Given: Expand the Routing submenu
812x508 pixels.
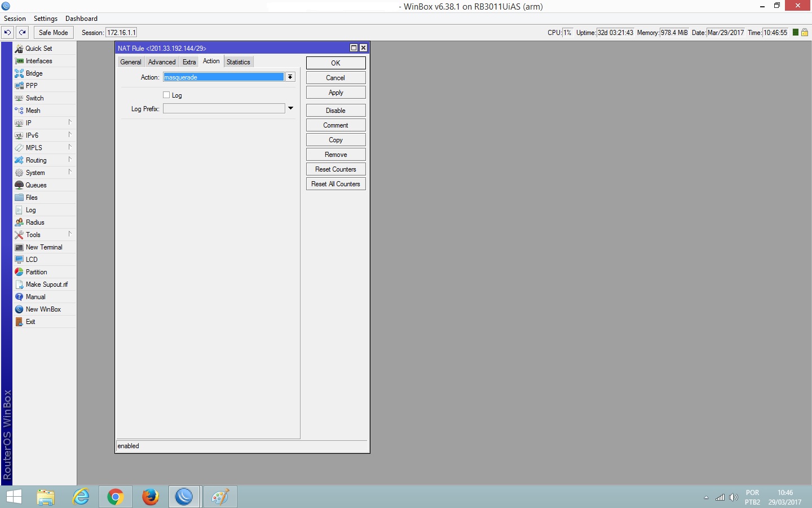Looking at the screenshot, I should click(70, 160).
